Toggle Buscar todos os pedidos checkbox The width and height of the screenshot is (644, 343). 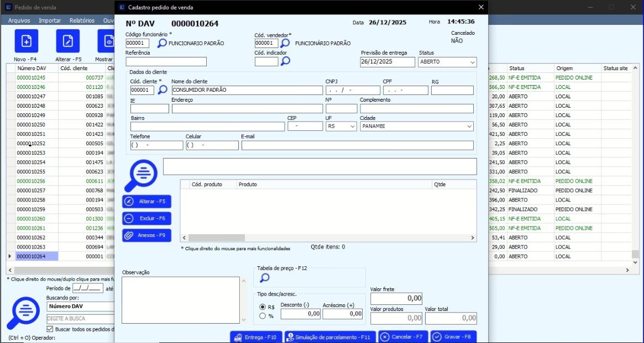pyautogui.click(x=50, y=329)
